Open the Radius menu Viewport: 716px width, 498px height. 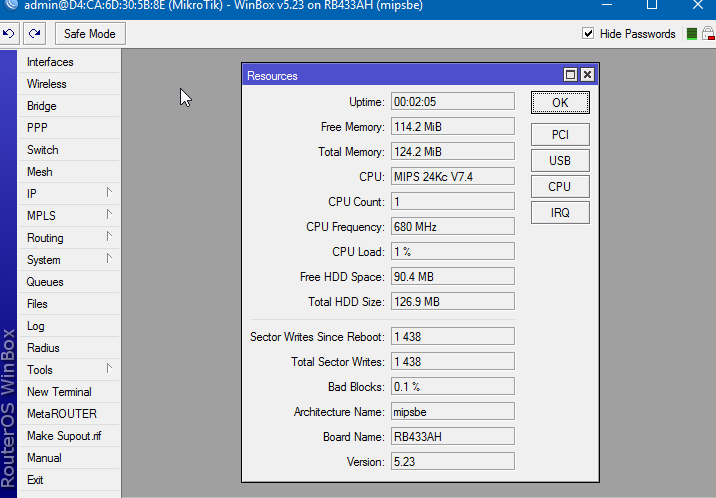tap(68, 348)
